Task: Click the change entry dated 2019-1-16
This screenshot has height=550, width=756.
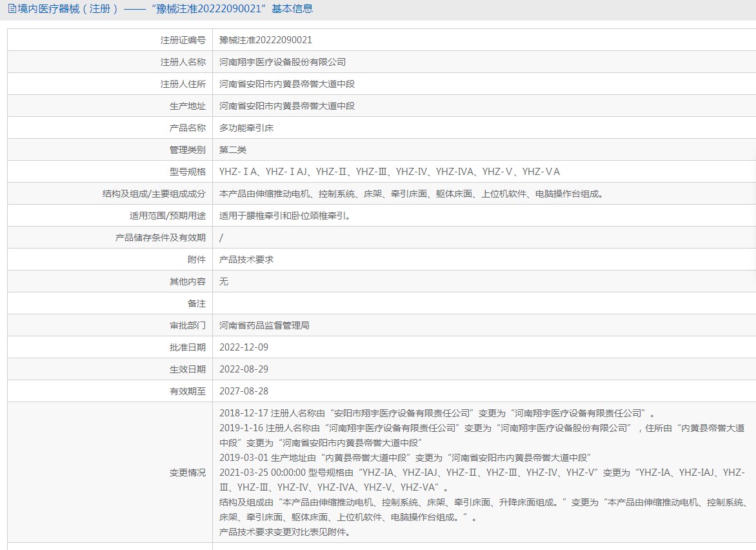Action: pos(482,435)
